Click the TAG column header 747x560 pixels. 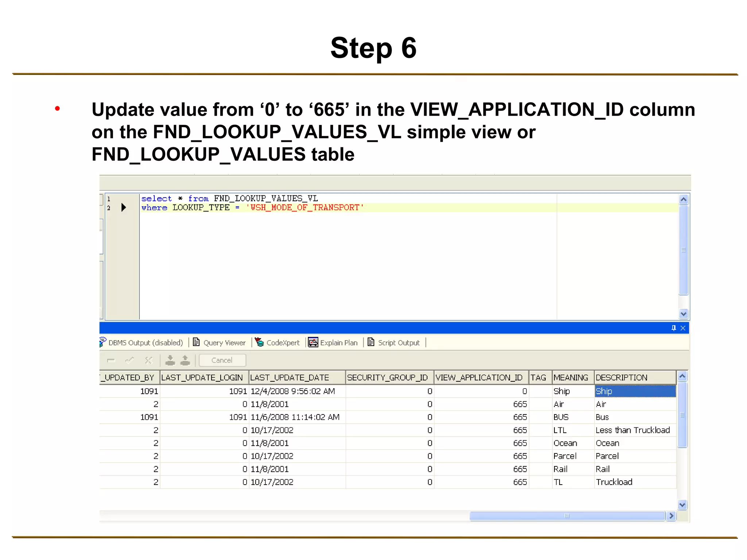541,378
